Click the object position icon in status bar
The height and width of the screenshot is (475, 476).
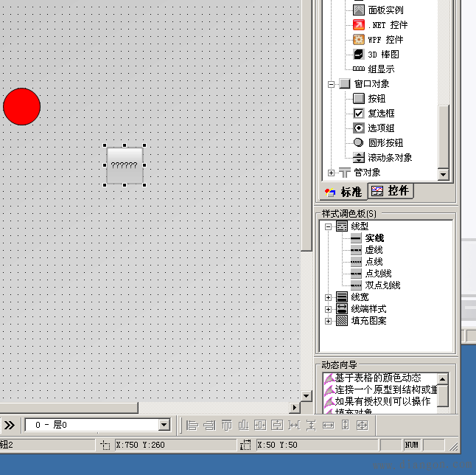point(105,445)
